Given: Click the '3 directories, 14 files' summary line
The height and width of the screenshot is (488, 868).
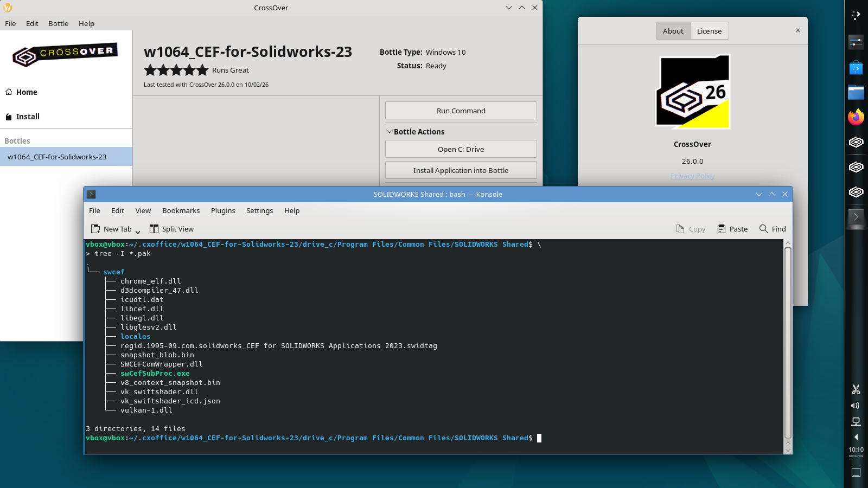Looking at the screenshot, I should click(136, 429).
